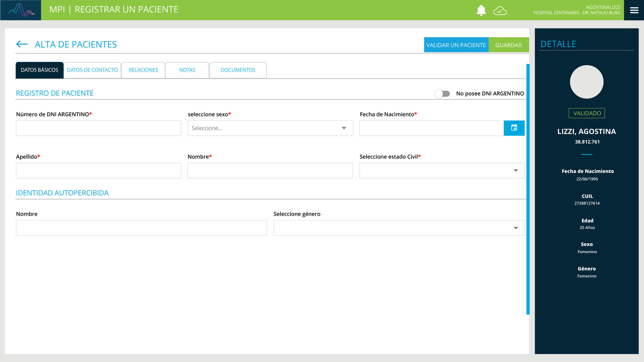Select the Notas tab

(x=187, y=70)
